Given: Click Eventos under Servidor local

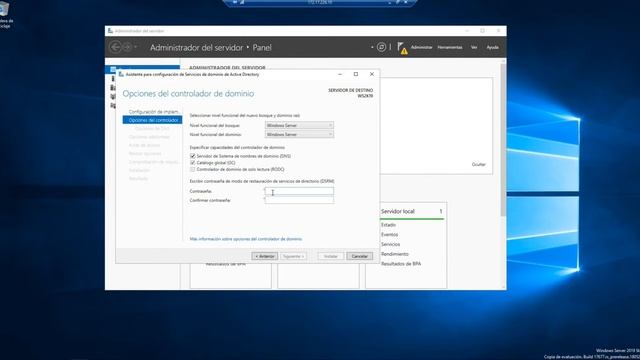Looking at the screenshot, I should click(389, 235).
